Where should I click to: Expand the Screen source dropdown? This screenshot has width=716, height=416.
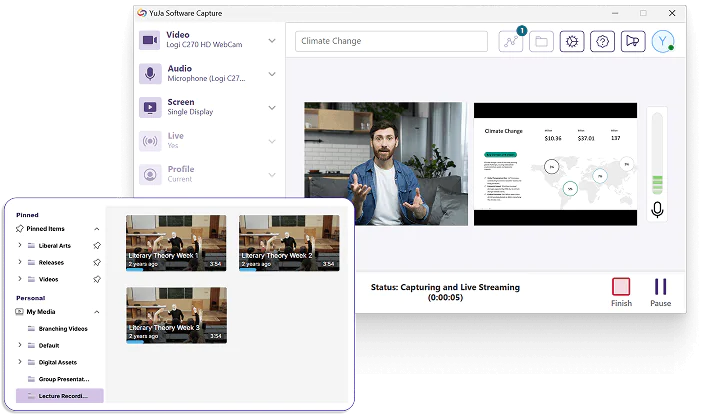(x=272, y=108)
